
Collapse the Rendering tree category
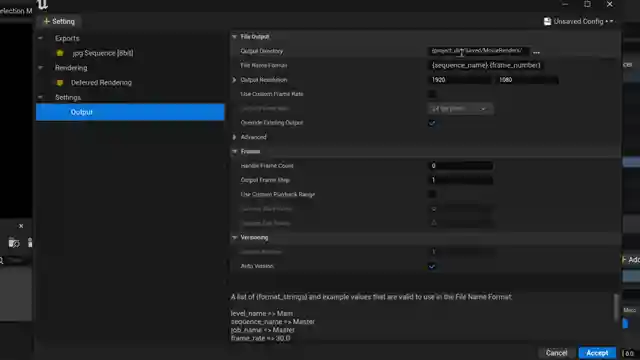pyautogui.click(x=40, y=67)
